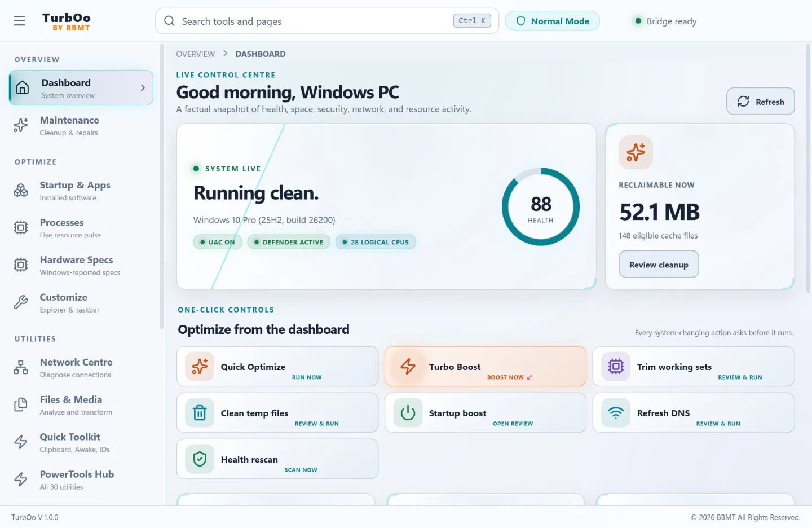This screenshot has width=812, height=528.
Task: Open Quick Toolkit in sidebar
Action: click(82, 442)
